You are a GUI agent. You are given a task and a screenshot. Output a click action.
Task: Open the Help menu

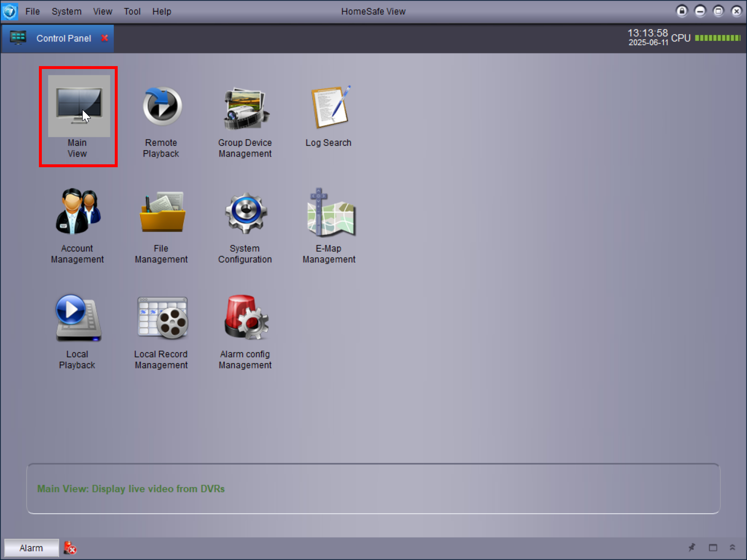pos(161,11)
